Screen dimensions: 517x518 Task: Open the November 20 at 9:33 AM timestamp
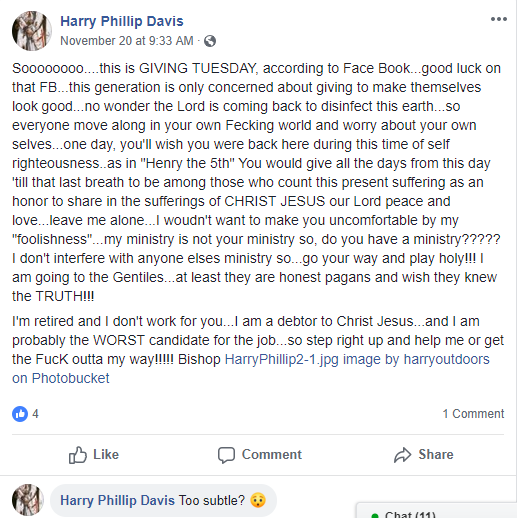click(x=127, y=41)
